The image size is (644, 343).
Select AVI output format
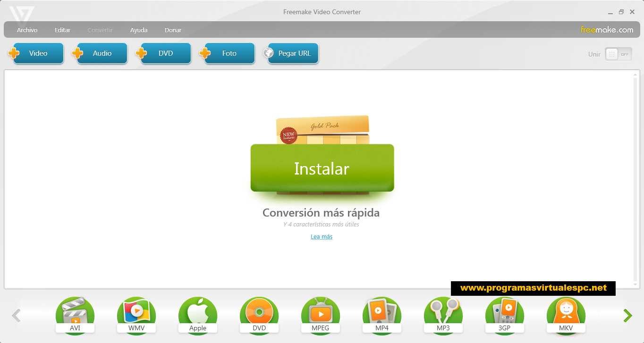coord(75,315)
